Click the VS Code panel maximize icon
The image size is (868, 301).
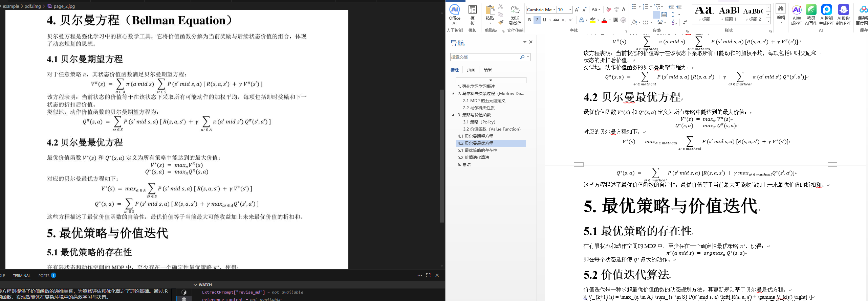coord(428,275)
